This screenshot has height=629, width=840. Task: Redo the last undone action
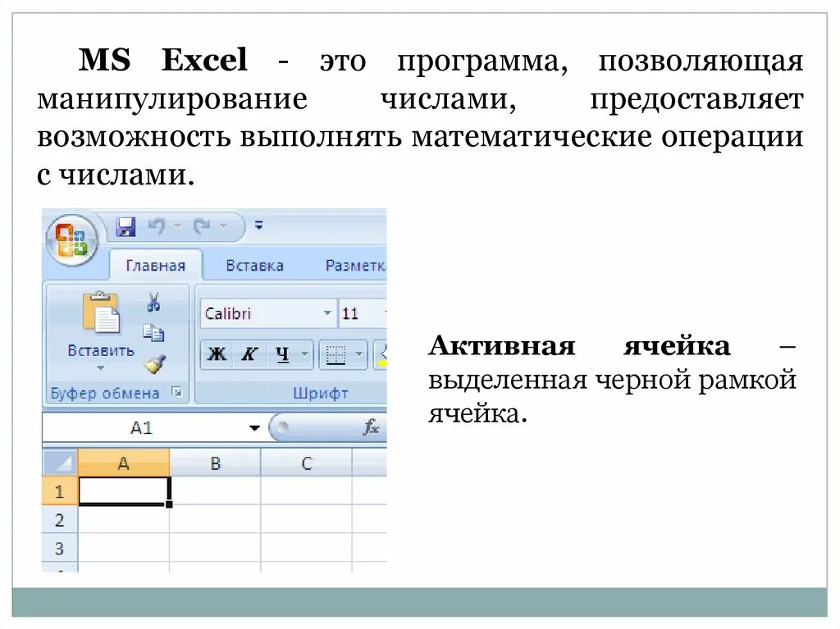[x=202, y=226]
